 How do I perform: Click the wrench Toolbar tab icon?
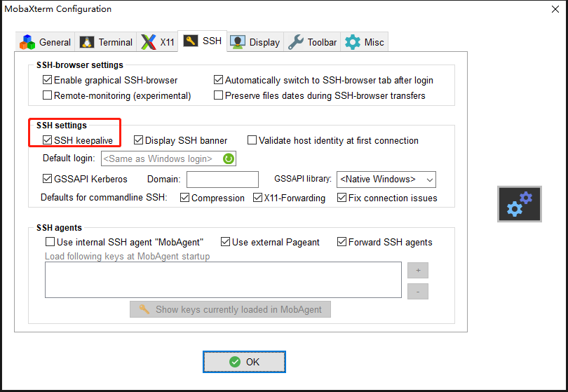[x=296, y=42]
